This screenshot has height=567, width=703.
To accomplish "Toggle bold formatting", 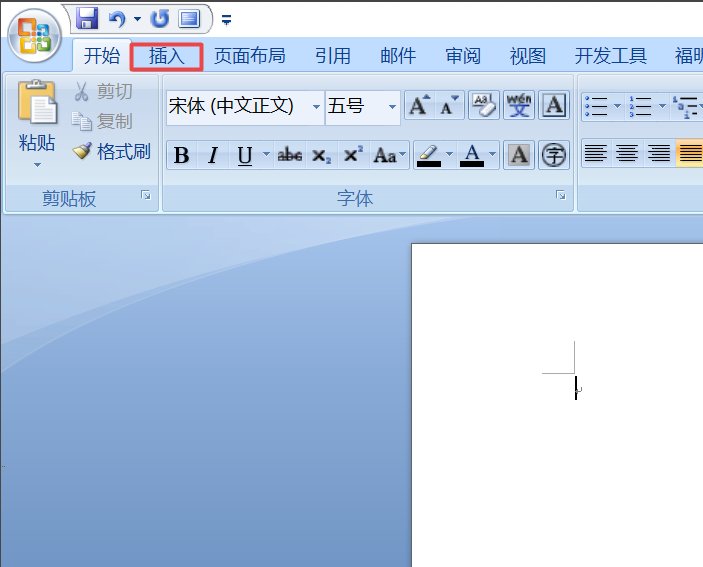I will [182, 155].
